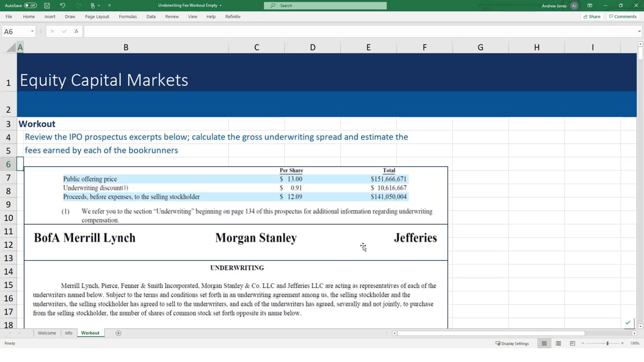Toggle the AutoSave switch
644x362 pixels.
(x=31, y=5)
